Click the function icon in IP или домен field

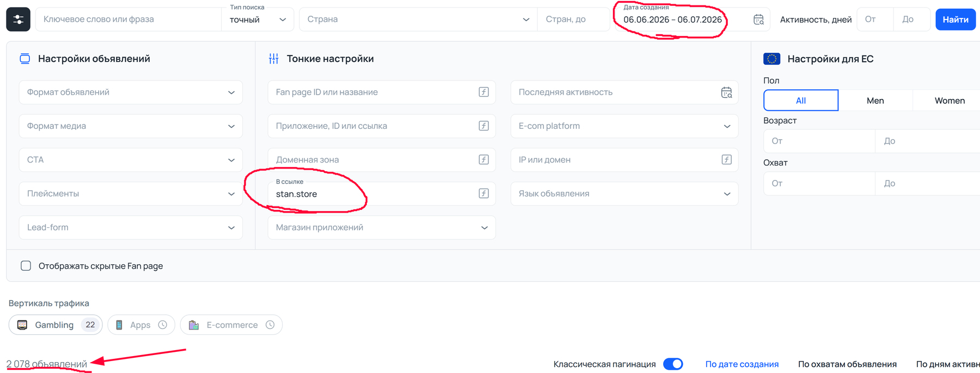pyautogui.click(x=726, y=159)
